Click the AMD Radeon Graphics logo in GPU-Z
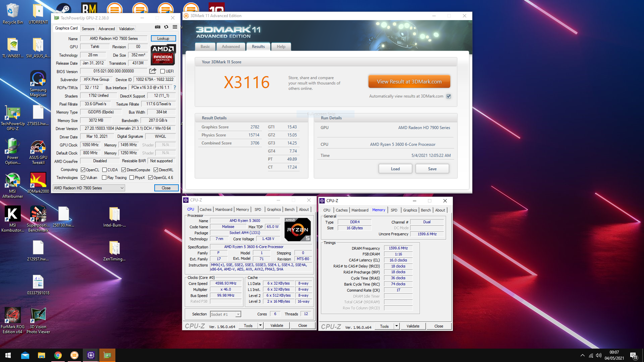This screenshot has height=362, width=644. pyautogui.click(x=163, y=55)
